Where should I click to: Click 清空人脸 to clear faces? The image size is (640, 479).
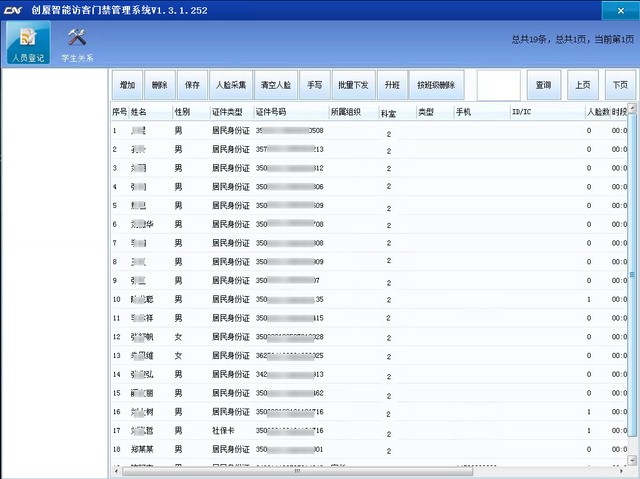(275, 86)
